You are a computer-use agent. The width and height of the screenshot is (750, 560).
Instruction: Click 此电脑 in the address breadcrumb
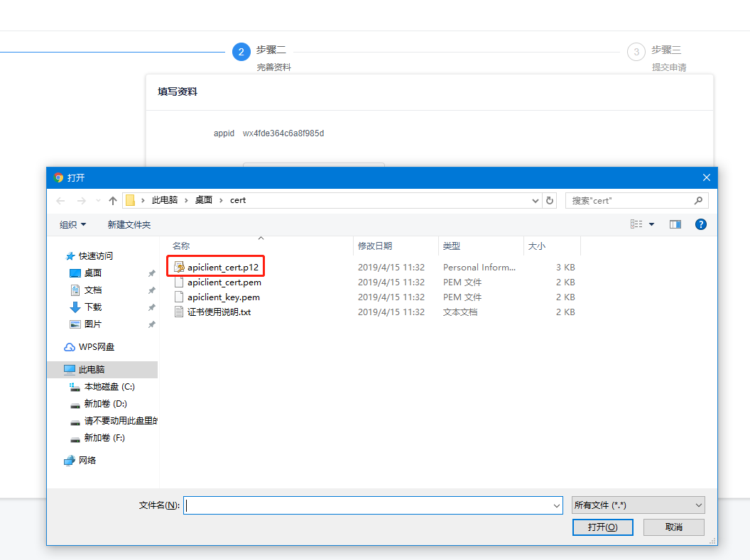165,200
